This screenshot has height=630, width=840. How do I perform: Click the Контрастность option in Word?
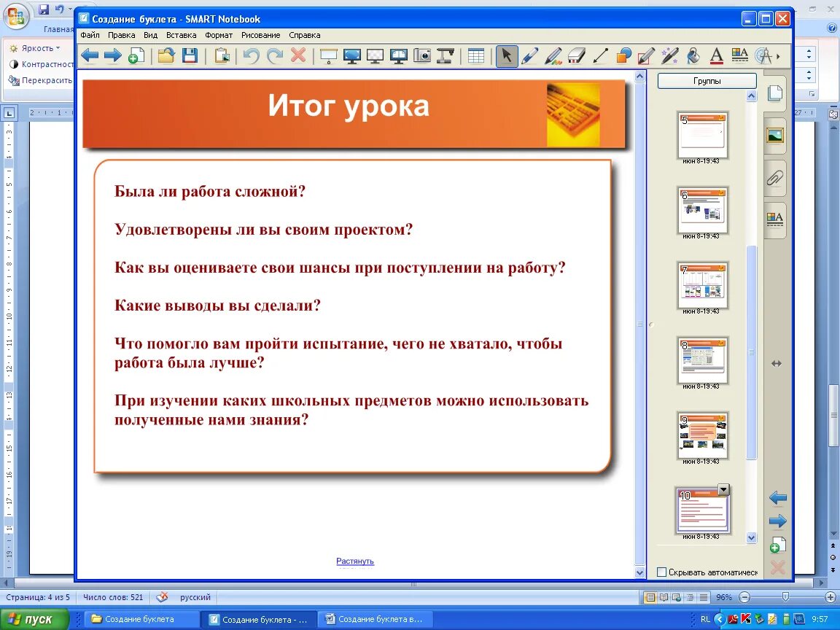42,64
